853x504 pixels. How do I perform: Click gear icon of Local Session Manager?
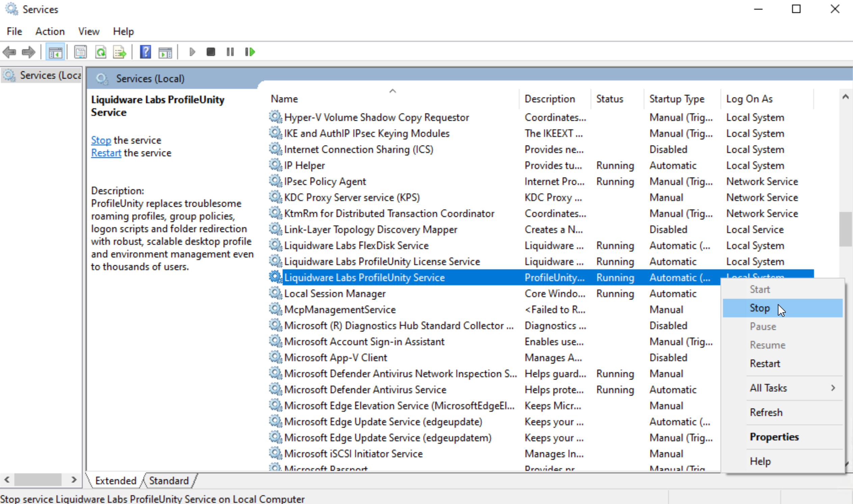[x=275, y=293]
